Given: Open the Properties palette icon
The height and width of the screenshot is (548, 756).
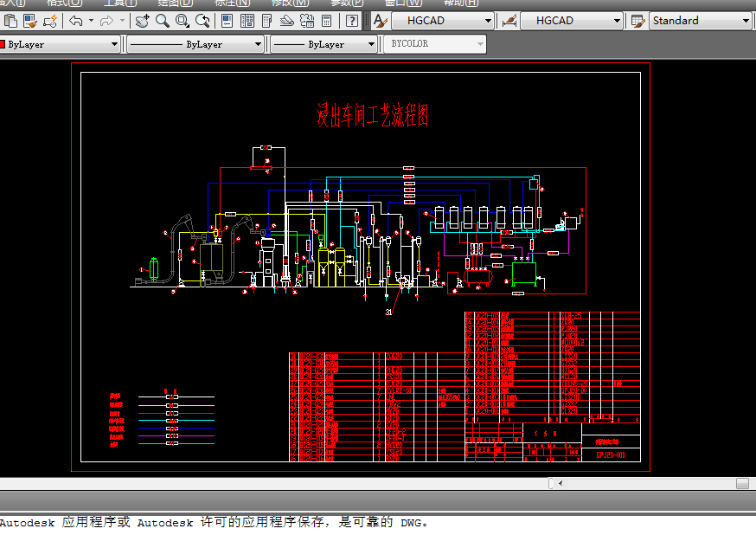Looking at the screenshot, I should click(x=227, y=21).
